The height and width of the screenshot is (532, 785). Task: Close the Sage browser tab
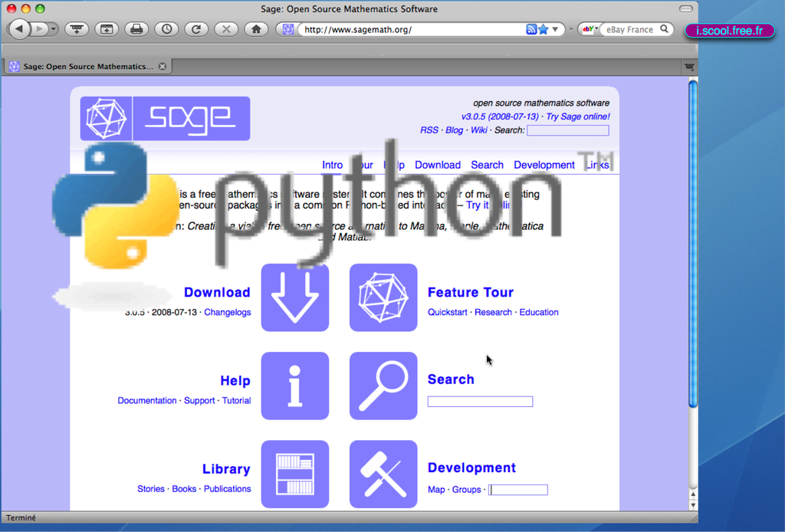(163, 67)
